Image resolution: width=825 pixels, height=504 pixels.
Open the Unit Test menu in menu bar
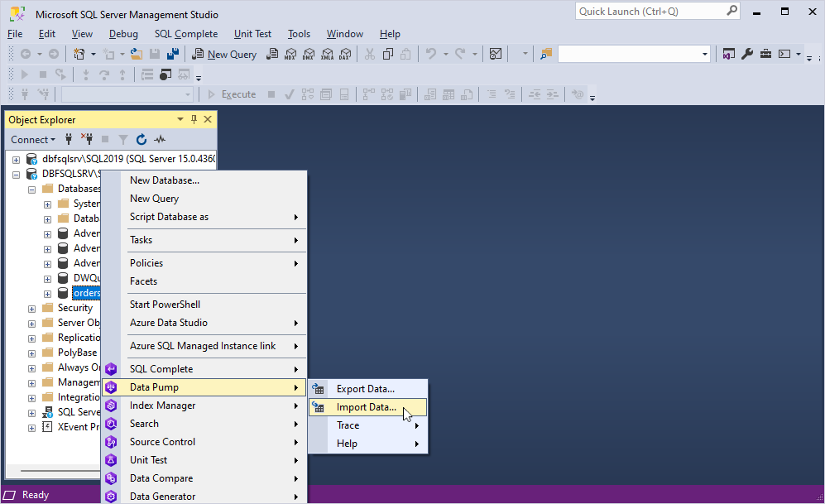click(252, 34)
